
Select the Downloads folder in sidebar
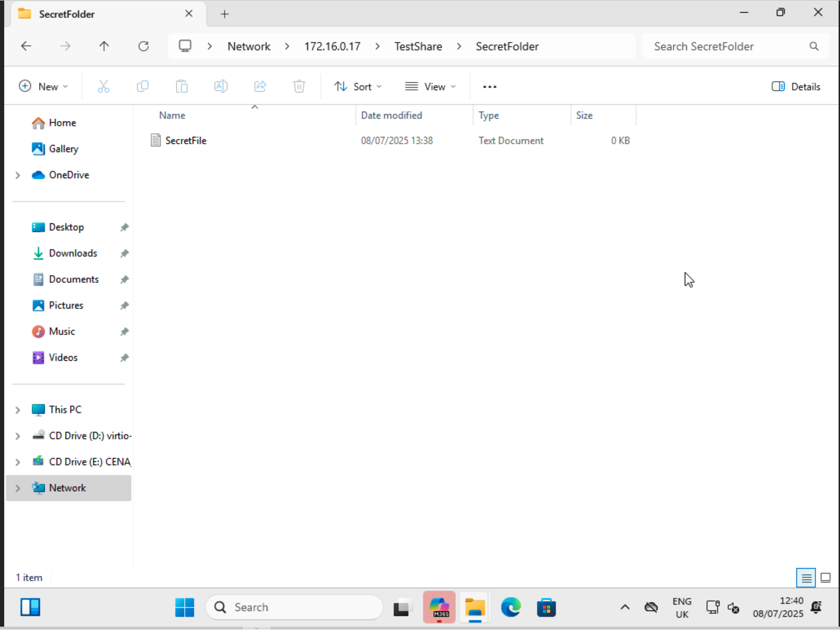(73, 253)
